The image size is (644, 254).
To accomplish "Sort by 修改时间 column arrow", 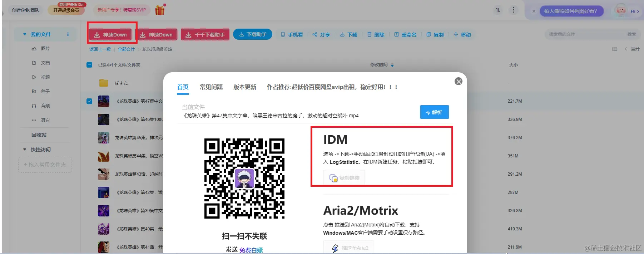I will pyautogui.click(x=392, y=65).
